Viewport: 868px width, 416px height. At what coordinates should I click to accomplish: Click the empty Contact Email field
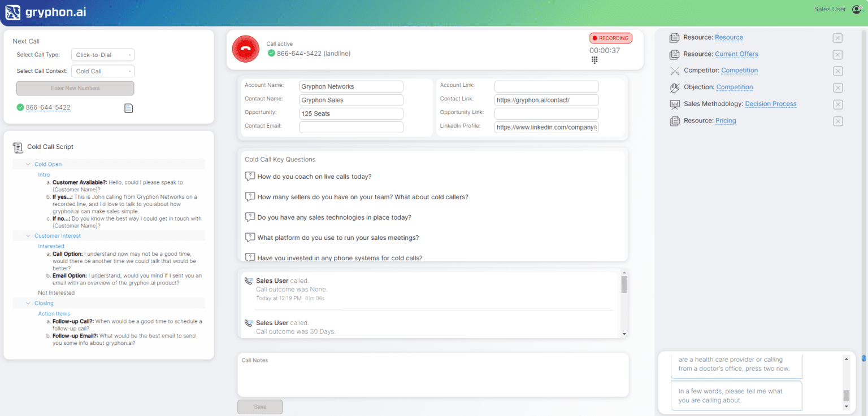[x=351, y=127]
